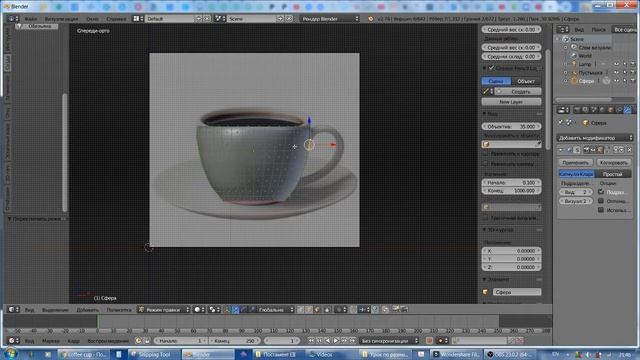Click the info editor type icon

(x=13, y=19)
